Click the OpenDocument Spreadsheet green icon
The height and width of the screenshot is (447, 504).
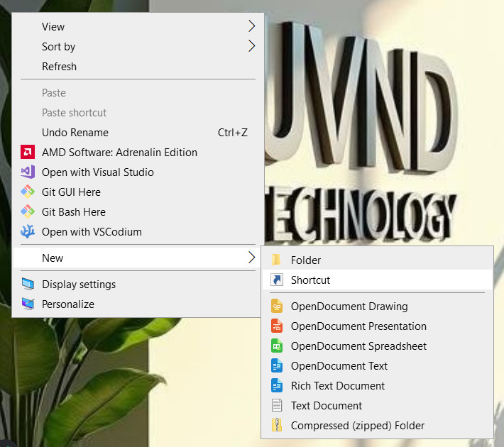click(277, 346)
